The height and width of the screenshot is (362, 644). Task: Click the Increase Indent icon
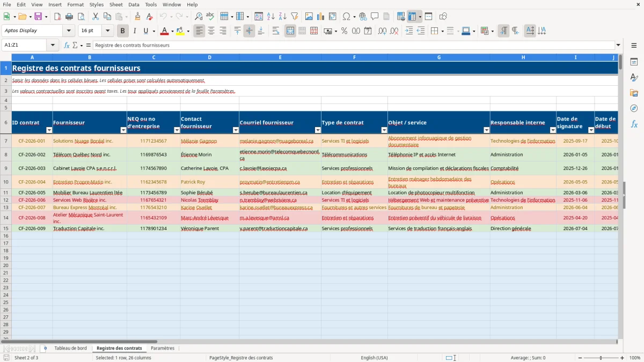point(409,31)
